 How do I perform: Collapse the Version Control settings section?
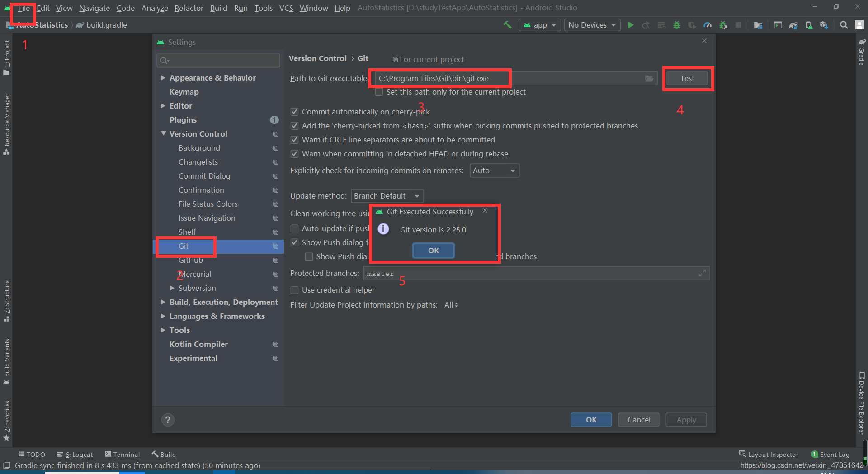[163, 134]
